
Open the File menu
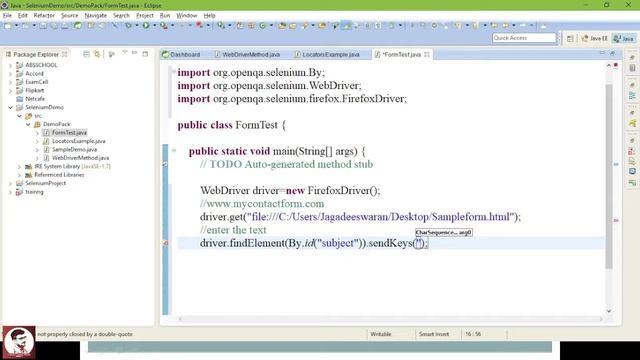tap(7, 16)
